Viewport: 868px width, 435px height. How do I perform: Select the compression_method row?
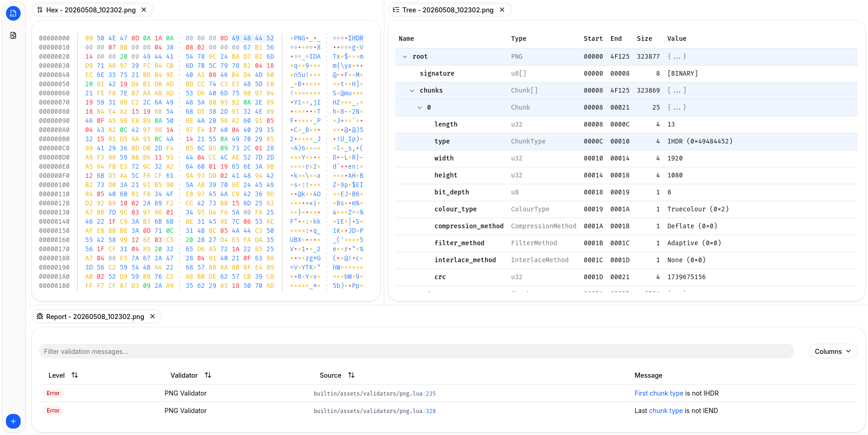[626, 226]
